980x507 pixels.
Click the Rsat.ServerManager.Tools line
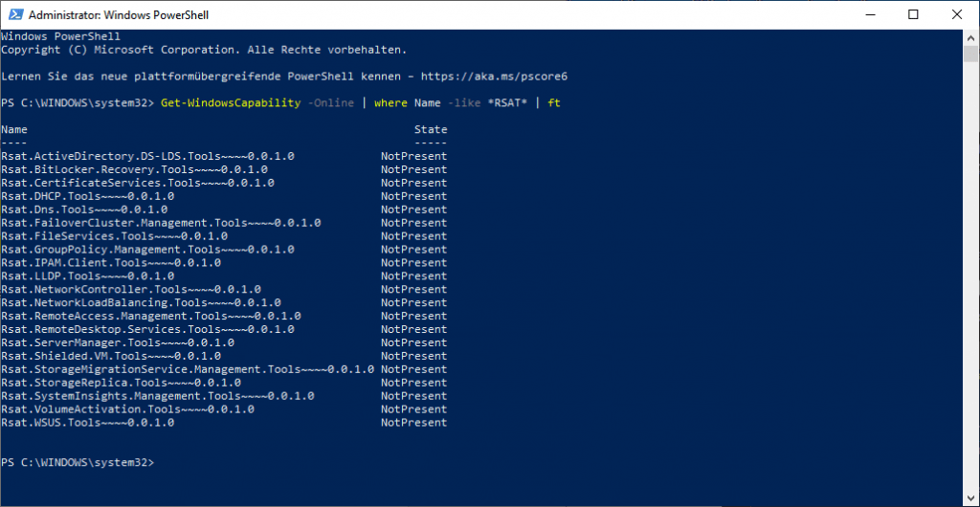pyautogui.click(x=117, y=342)
